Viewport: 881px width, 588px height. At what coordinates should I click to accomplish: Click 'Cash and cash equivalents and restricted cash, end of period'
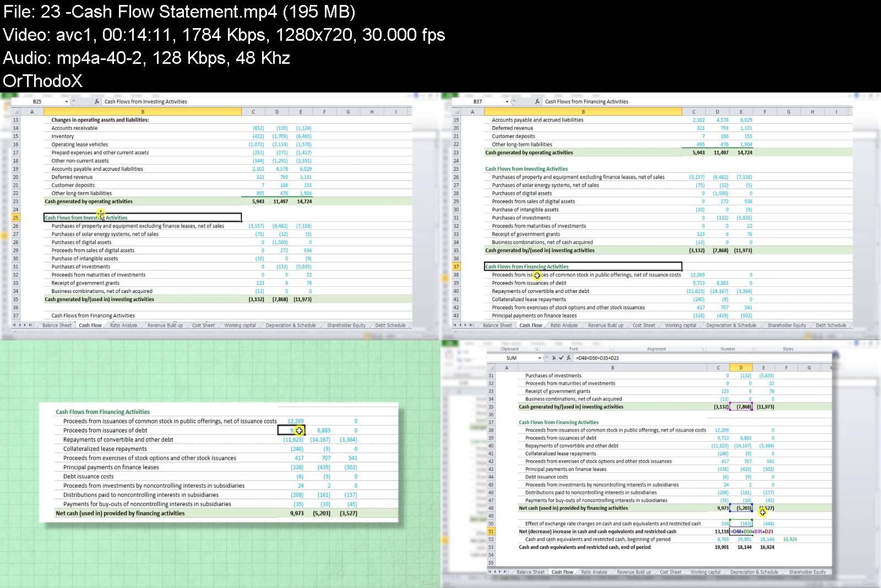click(585, 547)
